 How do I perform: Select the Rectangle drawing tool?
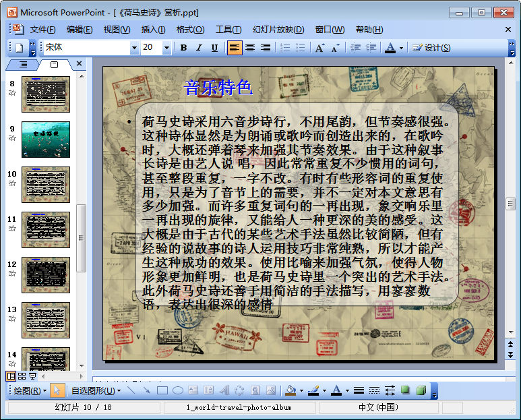click(x=162, y=390)
